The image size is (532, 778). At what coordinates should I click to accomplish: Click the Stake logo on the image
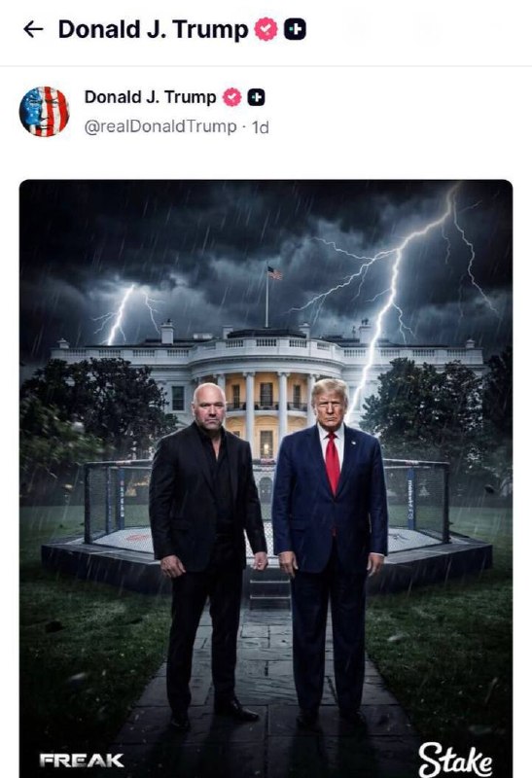click(455, 760)
